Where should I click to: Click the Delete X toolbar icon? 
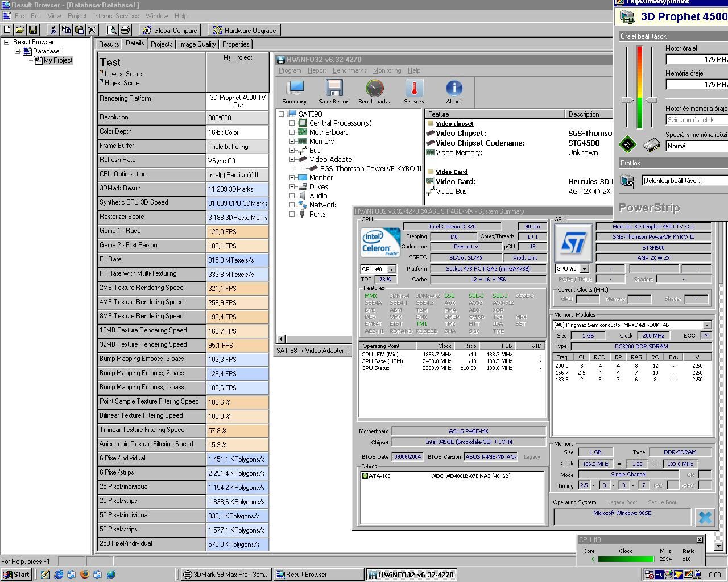click(x=92, y=30)
